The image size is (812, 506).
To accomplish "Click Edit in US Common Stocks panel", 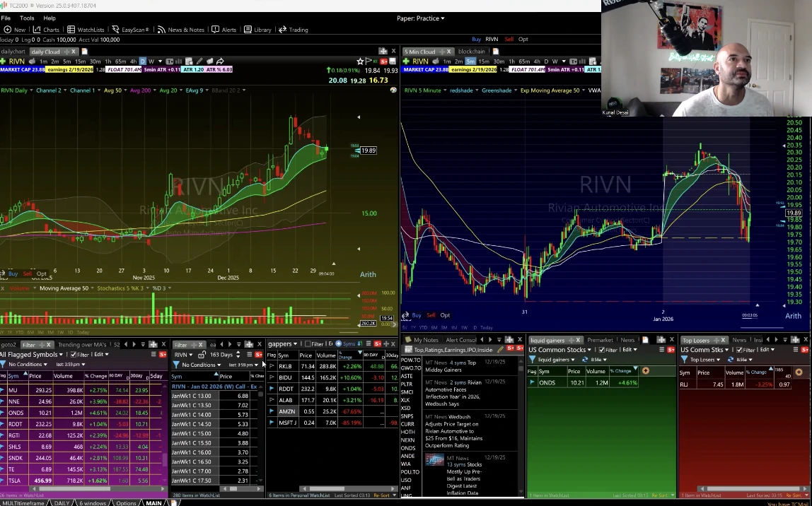I will pyautogui.click(x=631, y=350).
